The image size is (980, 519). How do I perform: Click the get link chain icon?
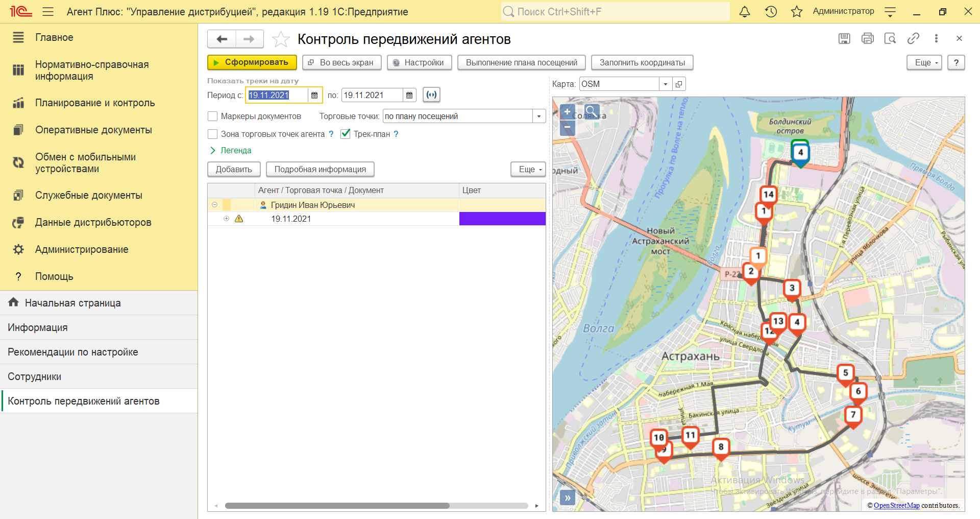913,38
